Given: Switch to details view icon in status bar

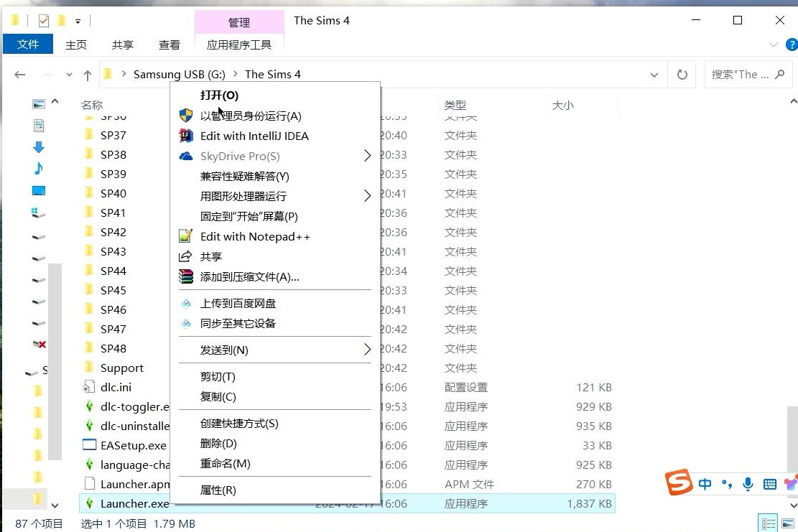Looking at the screenshot, I should coord(769,523).
